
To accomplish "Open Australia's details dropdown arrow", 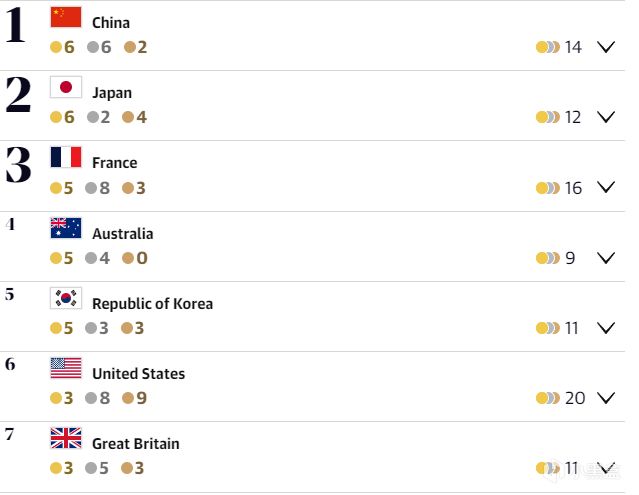I will coord(605,258).
